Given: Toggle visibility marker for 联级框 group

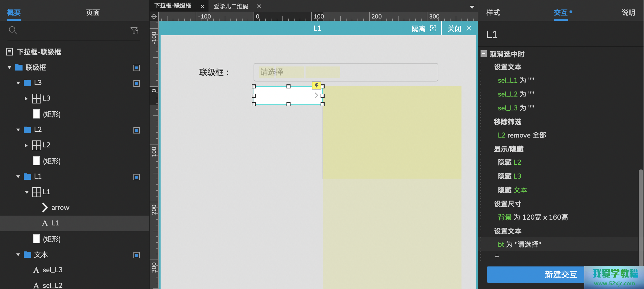Looking at the screenshot, I should (x=137, y=68).
